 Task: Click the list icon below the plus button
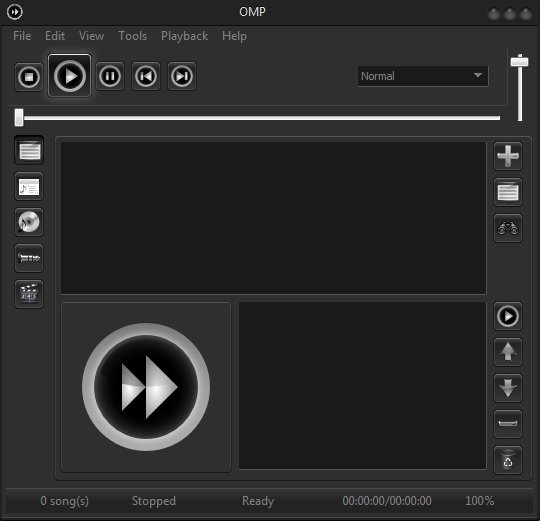coord(508,192)
